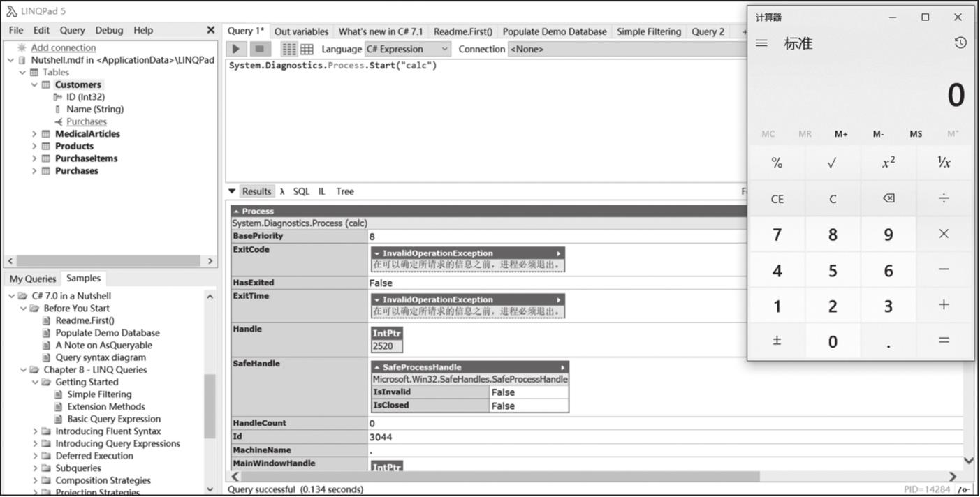Open the File menu
The height and width of the screenshot is (497, 980).
click(16, 30)
